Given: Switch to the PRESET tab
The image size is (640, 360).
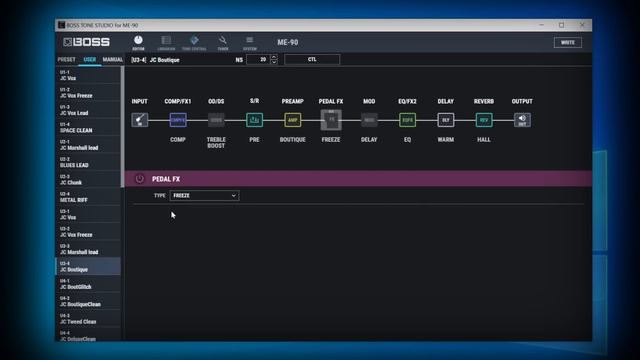Looking at the screenshot, I should tap(67, 60).
